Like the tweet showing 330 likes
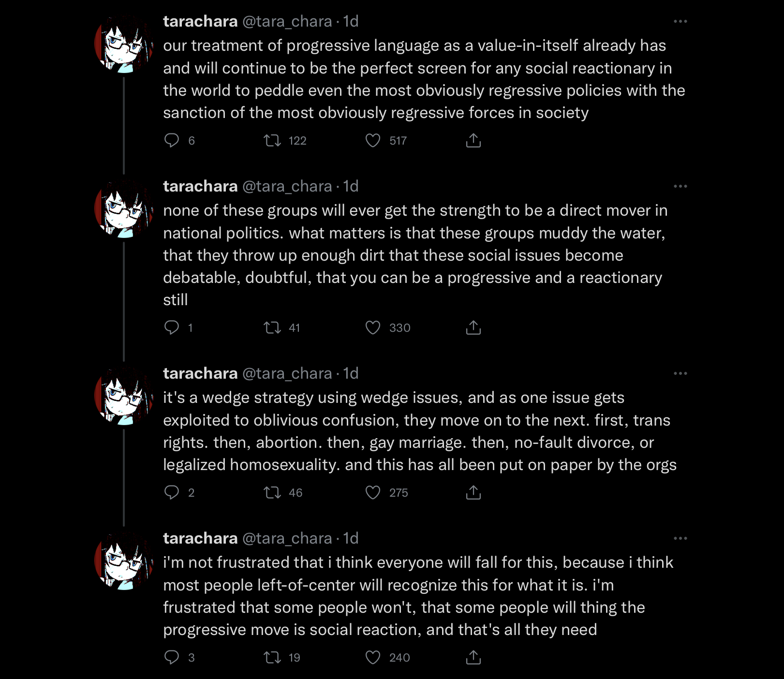The width and height of the screenshot is (784, 679). pos(373,327)
